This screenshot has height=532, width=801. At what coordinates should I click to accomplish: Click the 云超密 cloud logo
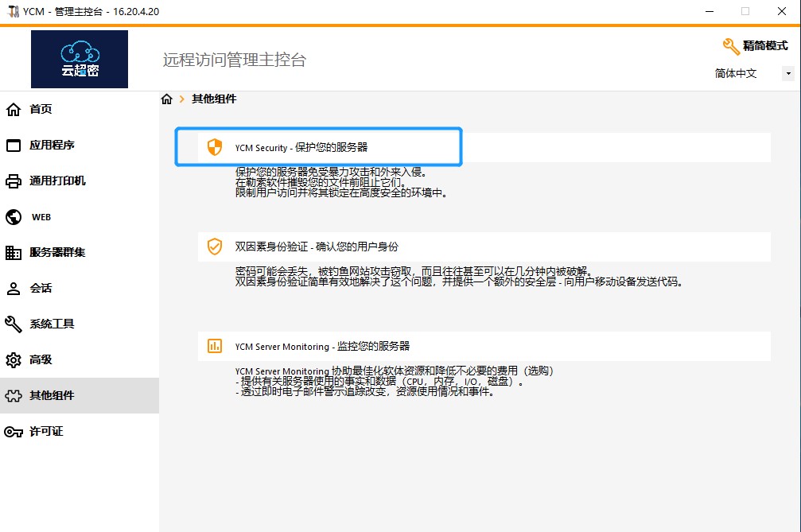click(80, 59)
